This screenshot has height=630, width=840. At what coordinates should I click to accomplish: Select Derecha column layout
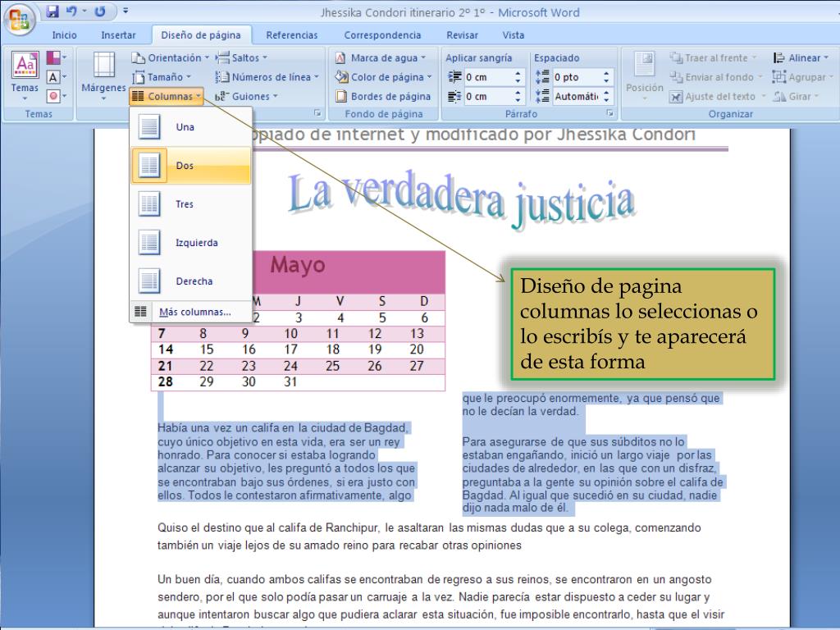[190, 281]
